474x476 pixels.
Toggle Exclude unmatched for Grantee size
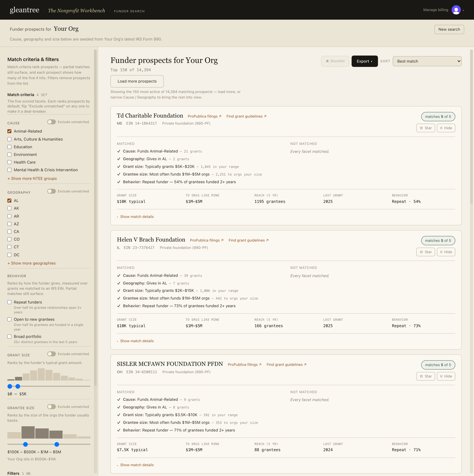[x=51, y=406]
